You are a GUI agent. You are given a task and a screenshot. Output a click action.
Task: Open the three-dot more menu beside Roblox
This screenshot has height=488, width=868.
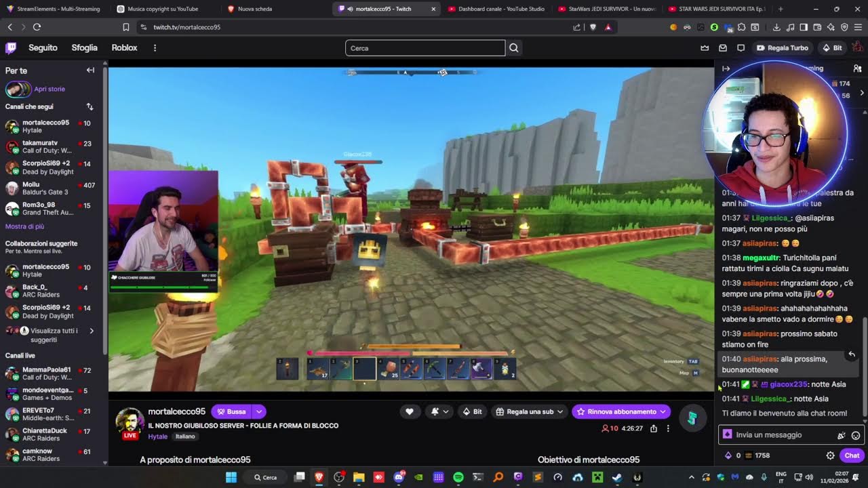point(155,47)
